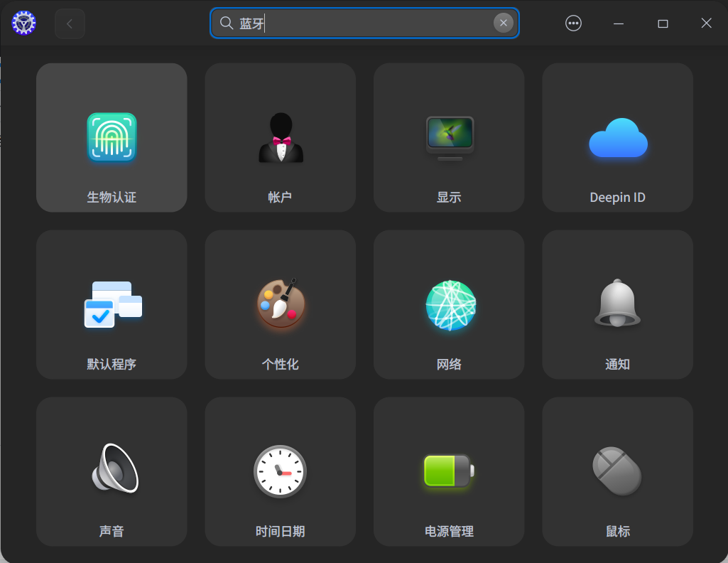Open the 显示 display settings
728x563 pixels.
449,137
